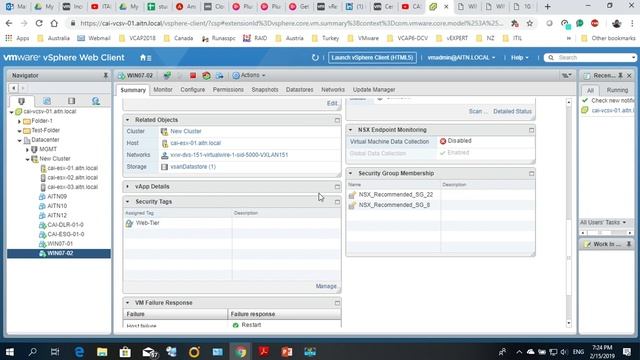Viewport: 640px width, 360px height.
Task: Maximize Security Group Membership portlet
Action: click(531, 173)
